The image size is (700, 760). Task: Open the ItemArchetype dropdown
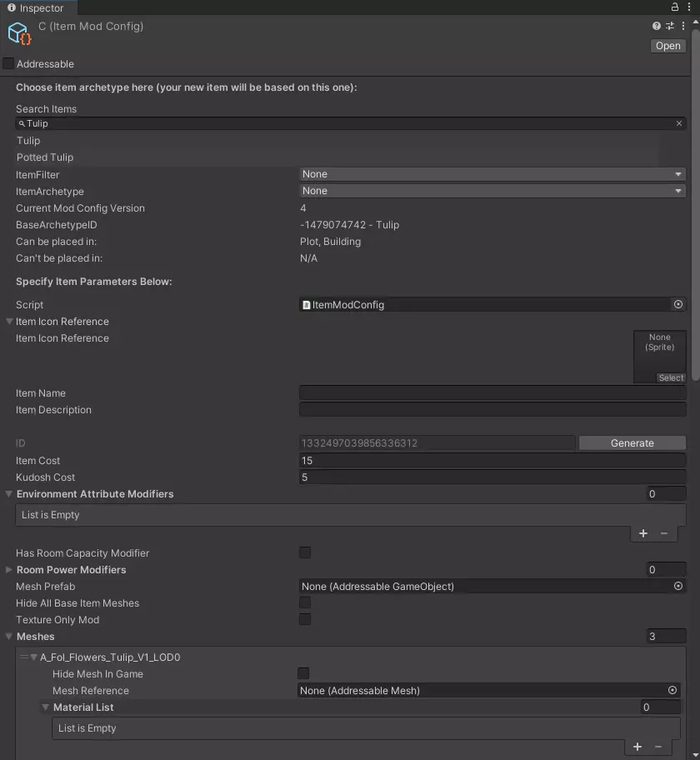tap(492, 191)
